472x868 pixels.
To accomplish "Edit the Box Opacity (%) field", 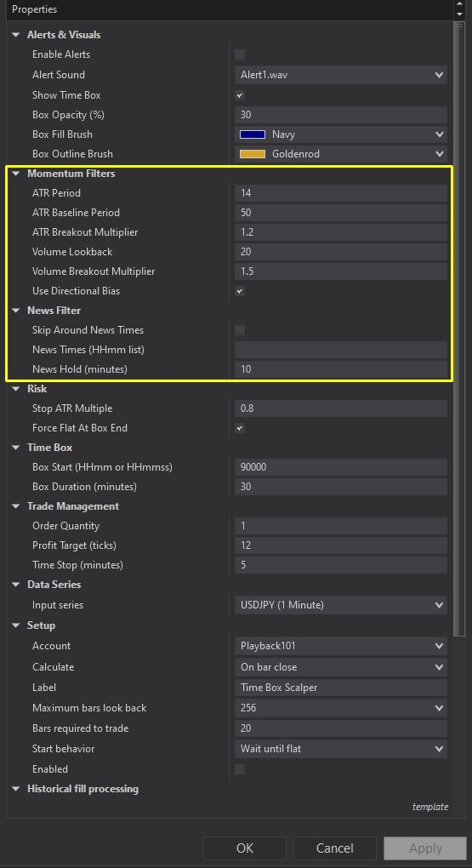I will tap(341, 115).
